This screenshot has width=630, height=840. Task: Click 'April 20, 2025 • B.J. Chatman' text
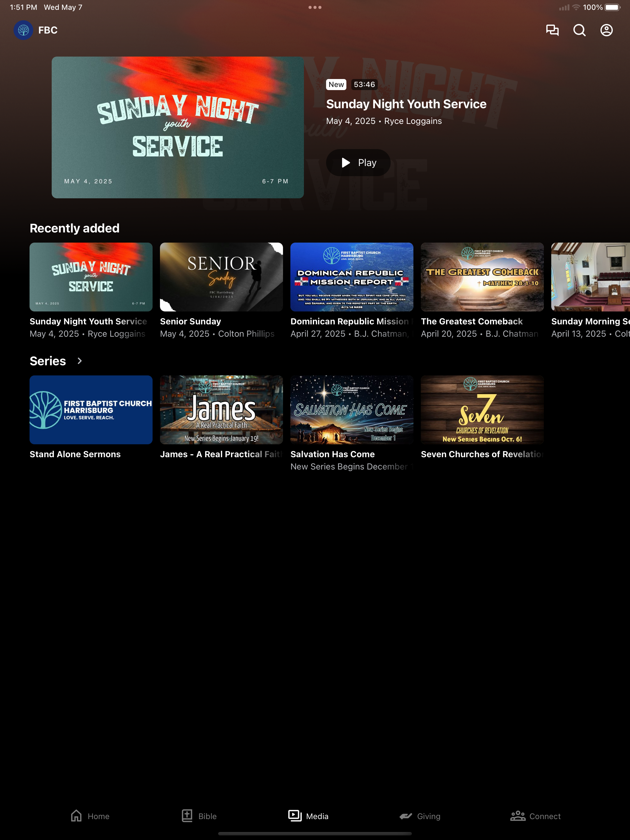click(x=480, y=334)
